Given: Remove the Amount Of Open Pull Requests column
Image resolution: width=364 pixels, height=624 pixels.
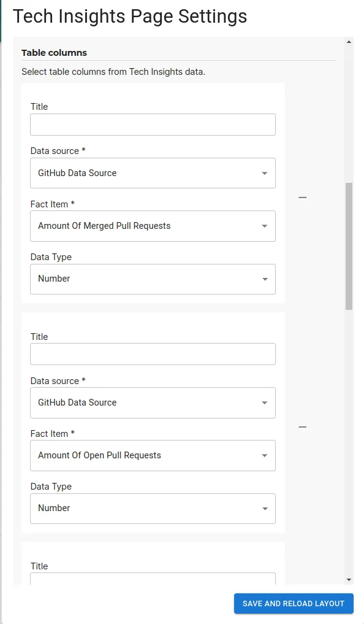Looking at the screenshot, I should click(302, 426).
